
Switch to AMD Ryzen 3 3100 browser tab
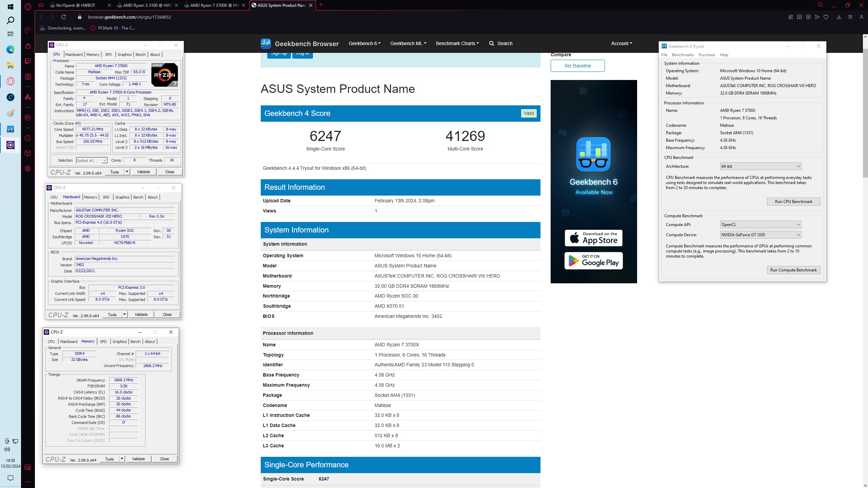tap(147, 5)
